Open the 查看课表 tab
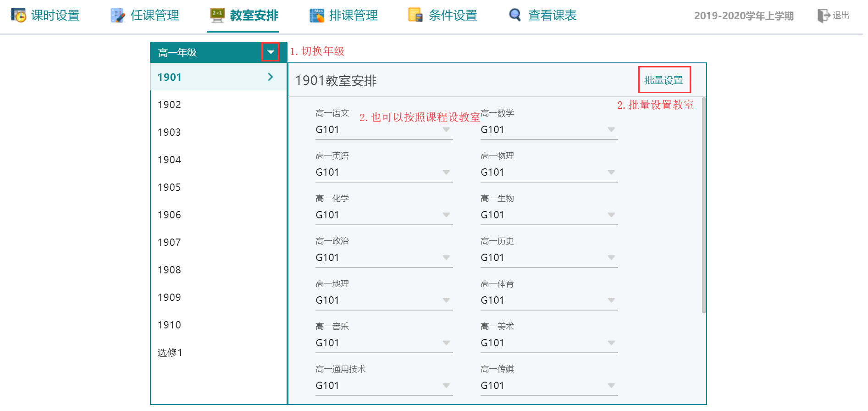This screenshot has height=411, width=868. click(542, 16)
